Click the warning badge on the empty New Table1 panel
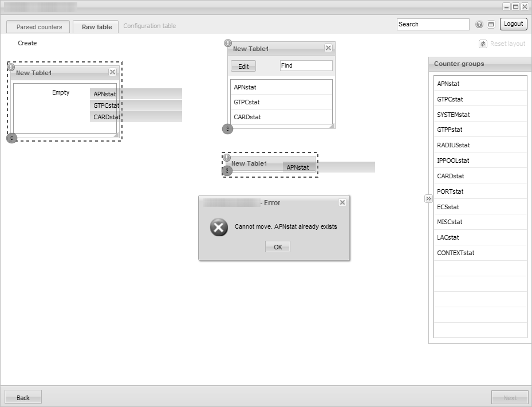Viewport: 532px width, 407px height. coord(11,67)
